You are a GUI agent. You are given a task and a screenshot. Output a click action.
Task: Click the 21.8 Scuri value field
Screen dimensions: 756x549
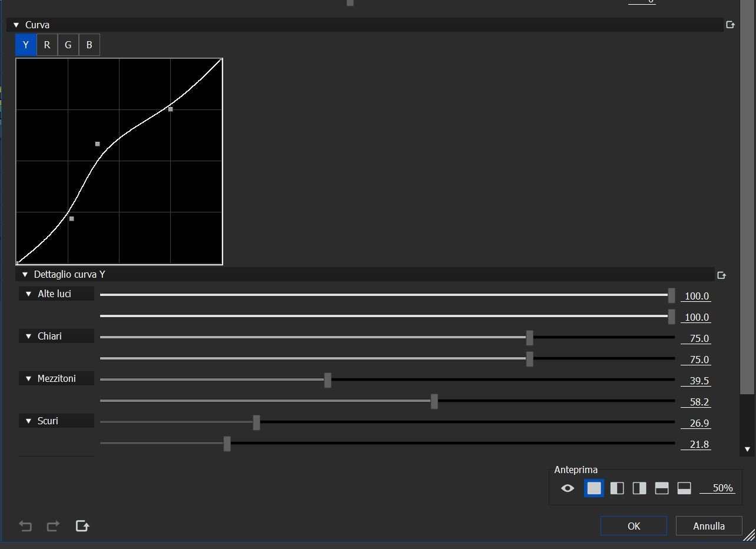tap(696, 445)
